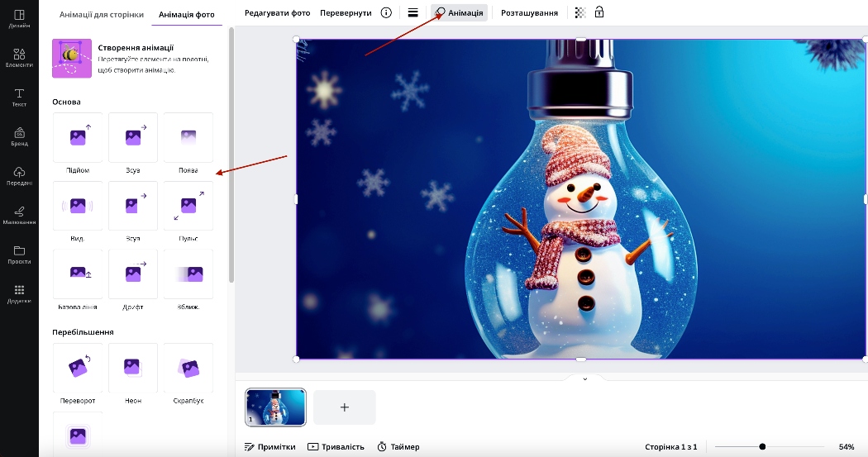This screenshot has height=457, width=868.
Task: Open the line weight options icon
Action: tap(413, 12)
